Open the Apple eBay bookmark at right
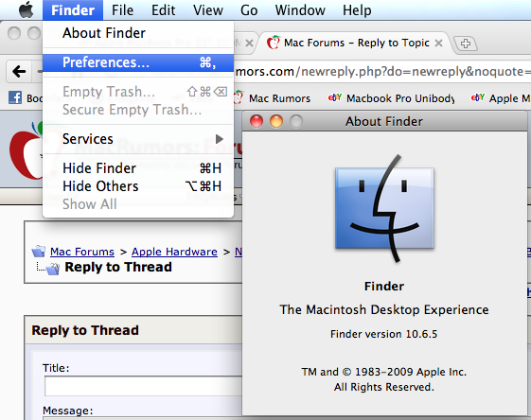This screenshot has width=531, height=420. [501, 98]
